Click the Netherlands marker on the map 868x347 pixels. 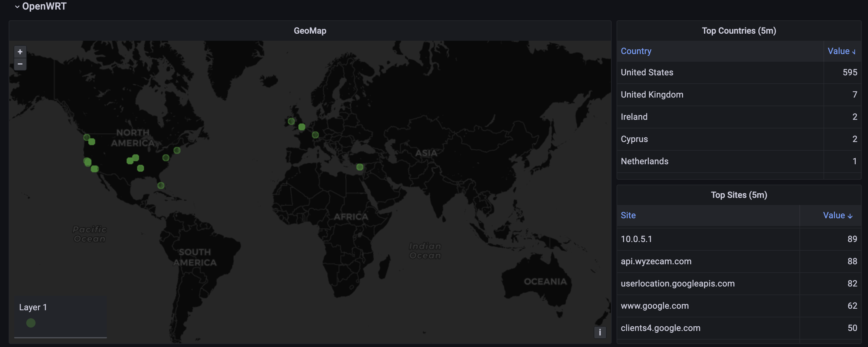point(315,135)
